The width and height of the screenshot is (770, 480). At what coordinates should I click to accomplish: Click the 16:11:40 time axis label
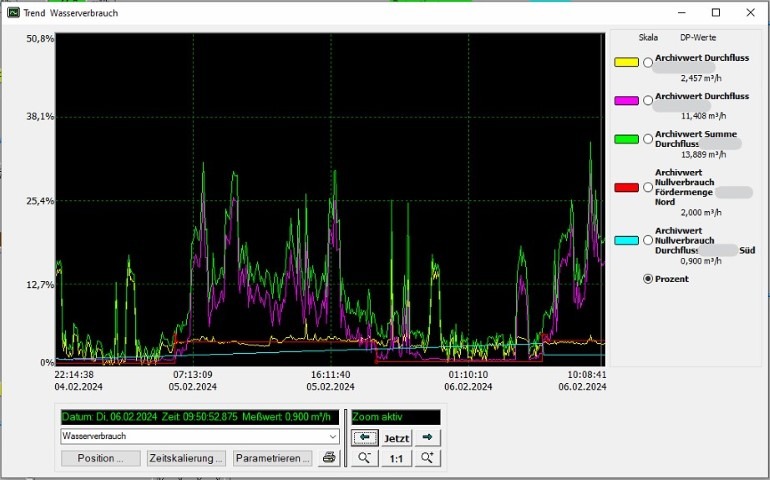coord(330,374)
